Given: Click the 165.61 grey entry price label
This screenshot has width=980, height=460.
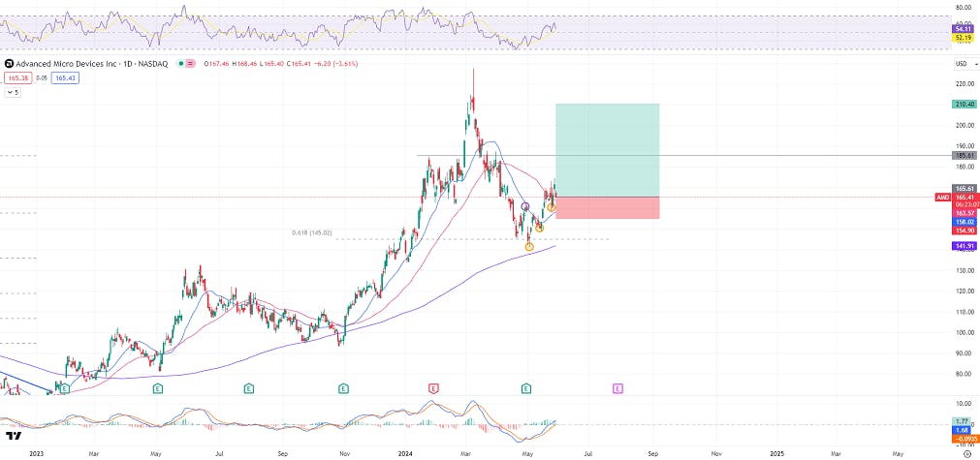Looking at the screenshot, I should (x=964, y=189).
